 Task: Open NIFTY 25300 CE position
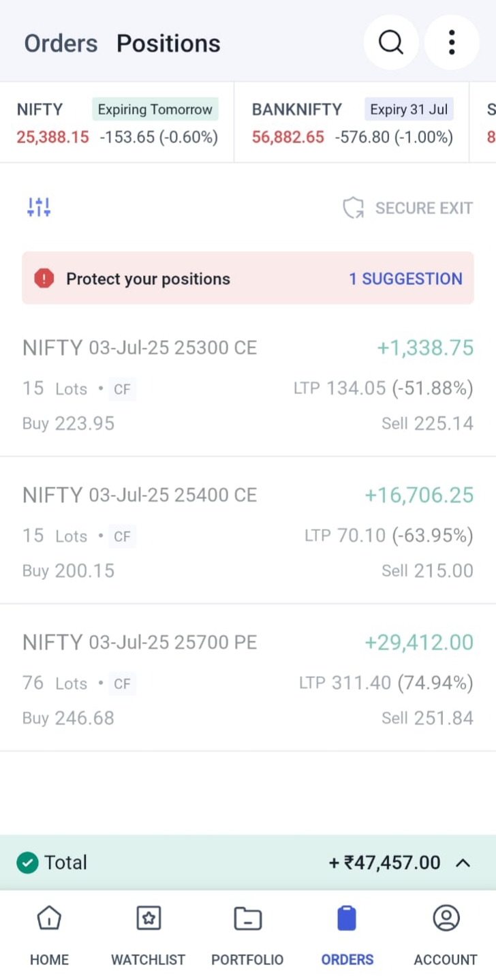coord(248,385)
